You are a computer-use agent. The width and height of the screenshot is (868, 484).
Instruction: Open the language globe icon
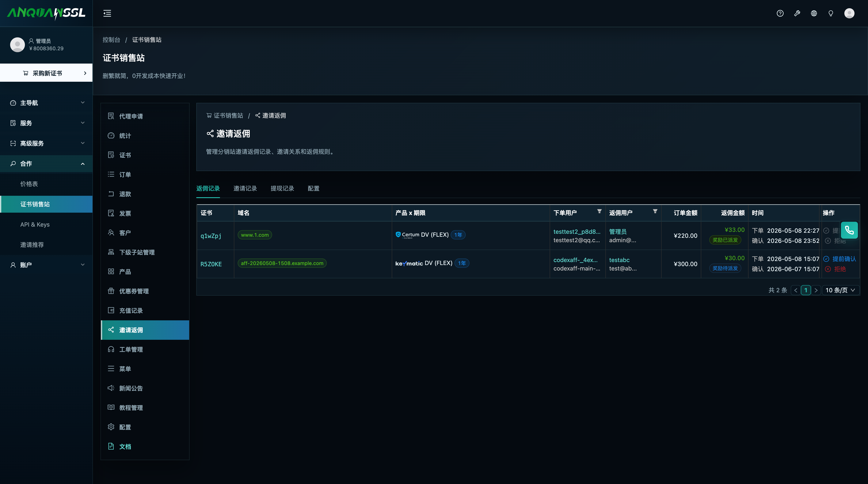point(814,14)
